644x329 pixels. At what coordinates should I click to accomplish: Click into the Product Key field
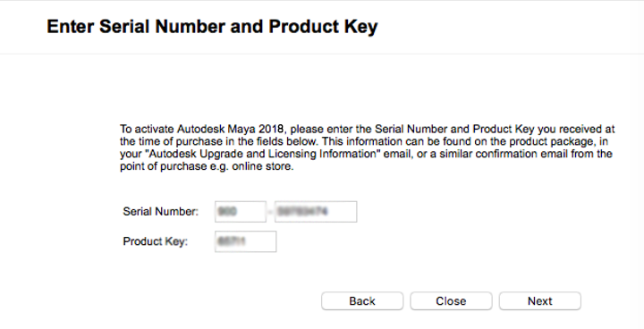(245, 241)
